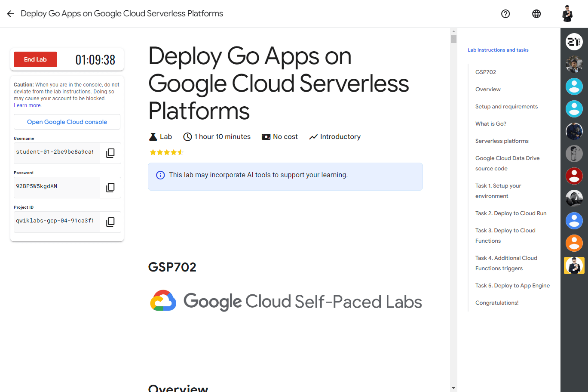Viewport: 588px width, 392px height.
Task: Click the orange profile avatar in sidebar
Action: pos(574,243)
